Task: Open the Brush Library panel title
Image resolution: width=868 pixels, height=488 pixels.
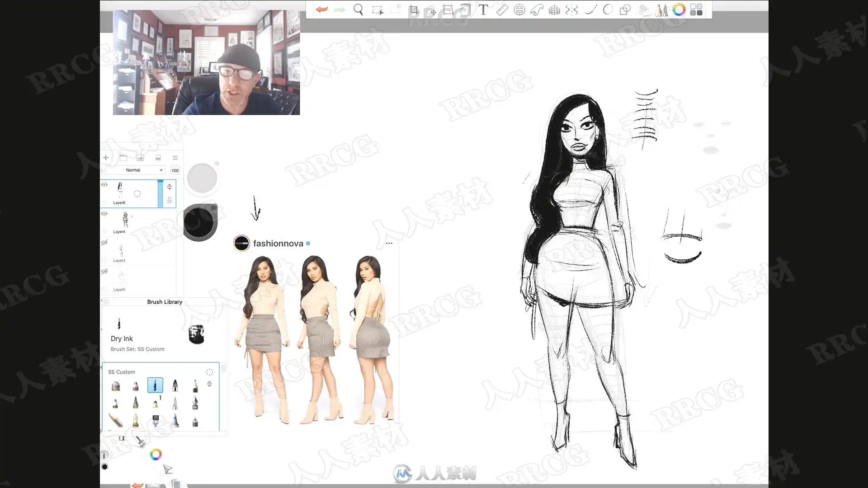Action: [x=165, y=302]
